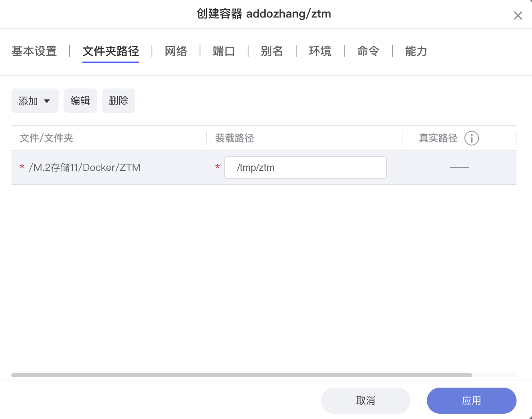Close the 创建容器 dialog with the X
The height and width of the screenshot is (419, 532).
point(518,15)
